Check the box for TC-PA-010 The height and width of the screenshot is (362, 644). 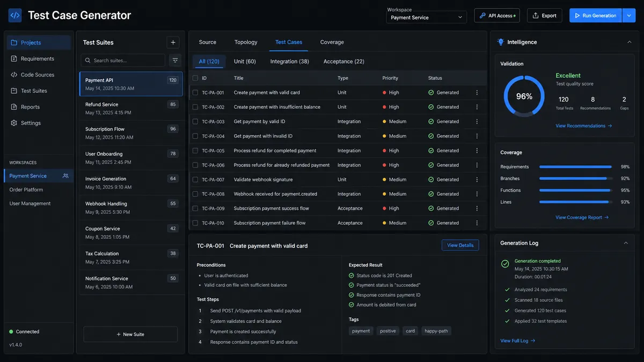[x=195, y=223]
